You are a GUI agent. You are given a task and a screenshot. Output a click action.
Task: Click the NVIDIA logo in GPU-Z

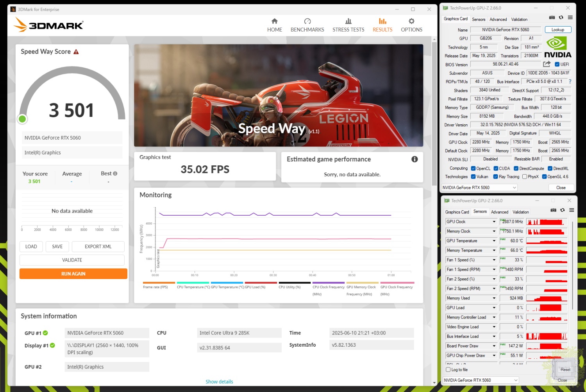click(557, 47)
